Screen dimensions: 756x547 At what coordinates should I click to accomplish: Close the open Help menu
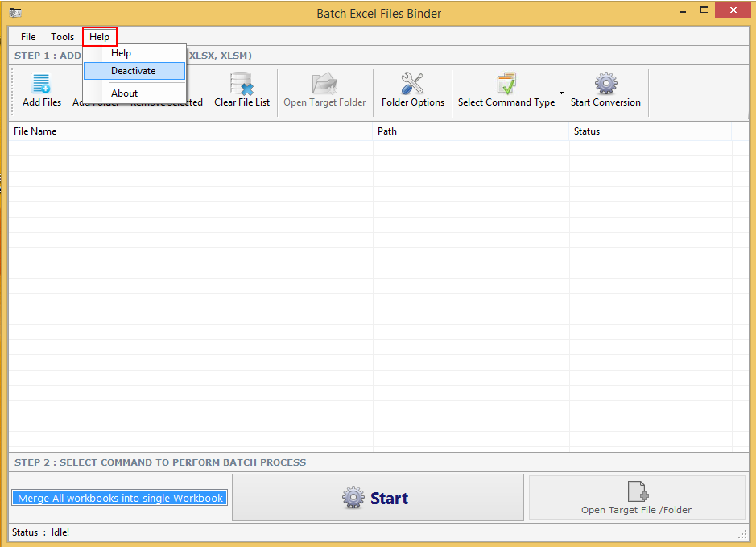pyautogui.click(x=99, y=37)
